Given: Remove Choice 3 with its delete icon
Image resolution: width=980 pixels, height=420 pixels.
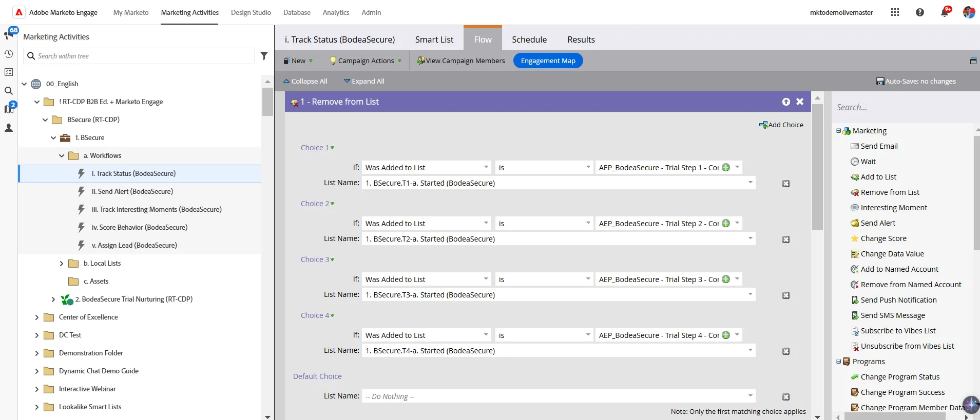Looking at the screenshot, I should click(x=786, y=295).
